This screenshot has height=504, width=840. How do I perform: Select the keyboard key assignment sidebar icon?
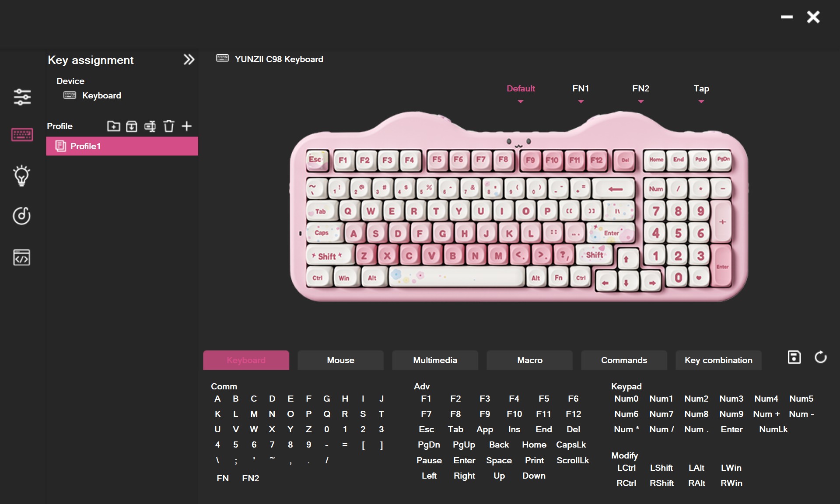click(22, 134)
